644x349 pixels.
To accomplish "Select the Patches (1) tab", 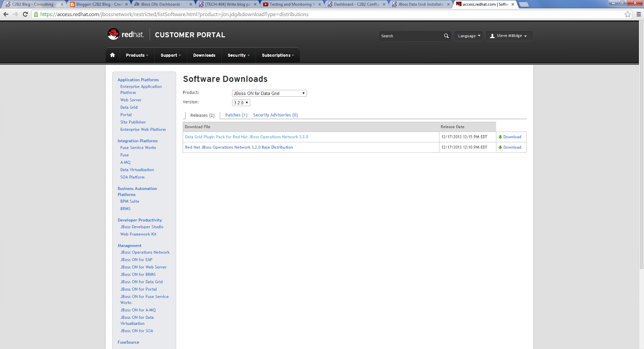I will (236, 115).
